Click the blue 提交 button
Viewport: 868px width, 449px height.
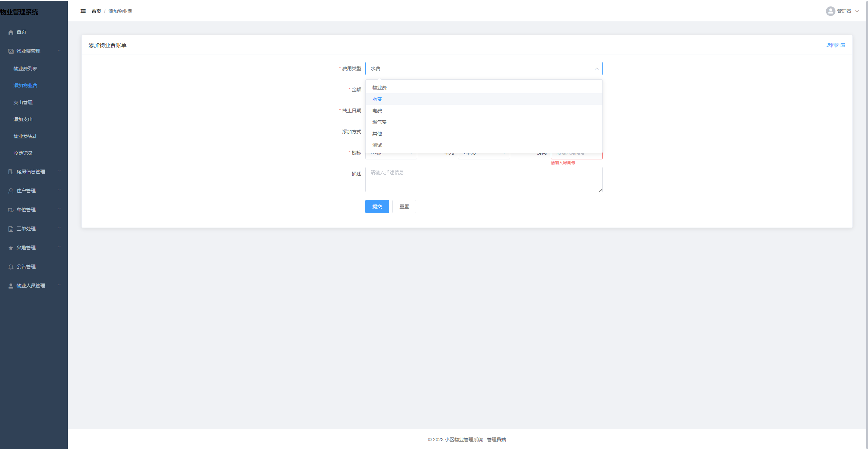[x=377, y=207]
